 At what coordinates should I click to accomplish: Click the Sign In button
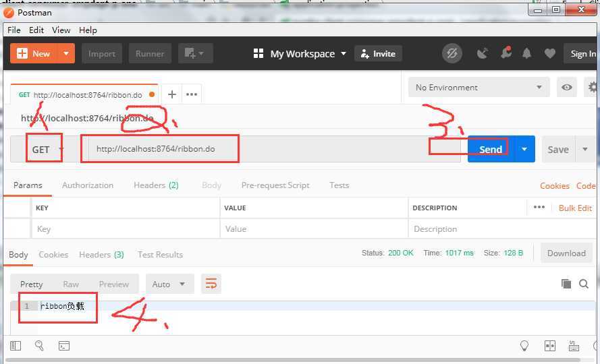pyautogui.click(x=581, y=53)
